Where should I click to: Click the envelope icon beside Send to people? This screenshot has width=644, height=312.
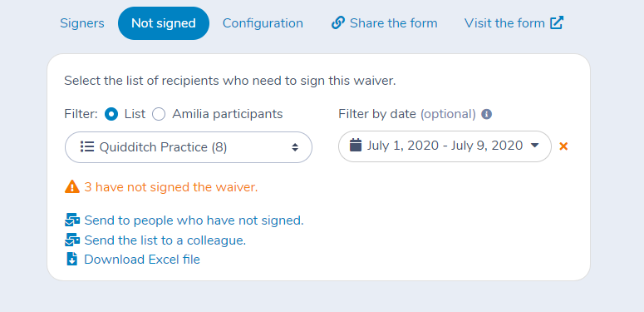pos(71,220)
